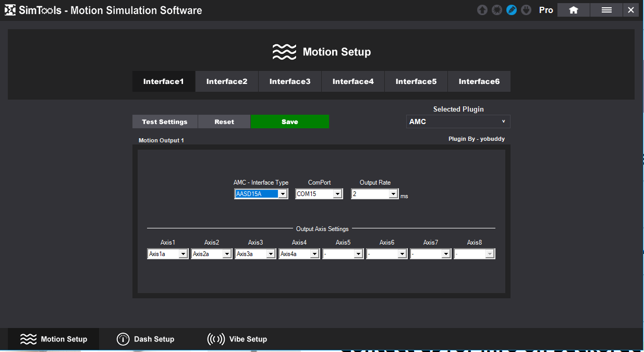The height and width of the screenshot is (352, 644).
Task: Click the Test Settings button
Action: (165, 122)
